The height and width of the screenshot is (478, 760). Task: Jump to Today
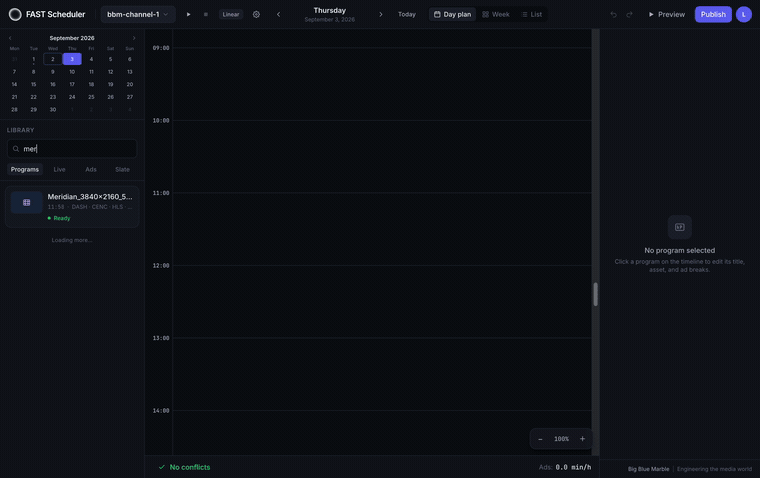point(407,15)
